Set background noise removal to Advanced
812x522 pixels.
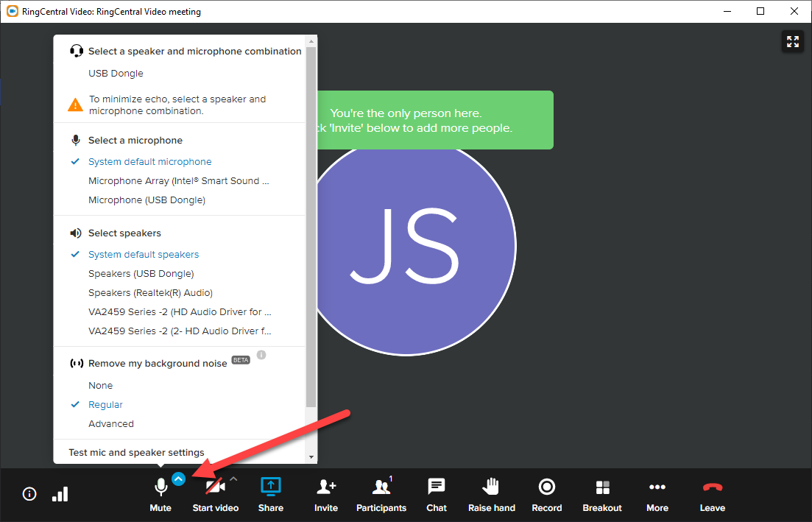pos(111,423)
